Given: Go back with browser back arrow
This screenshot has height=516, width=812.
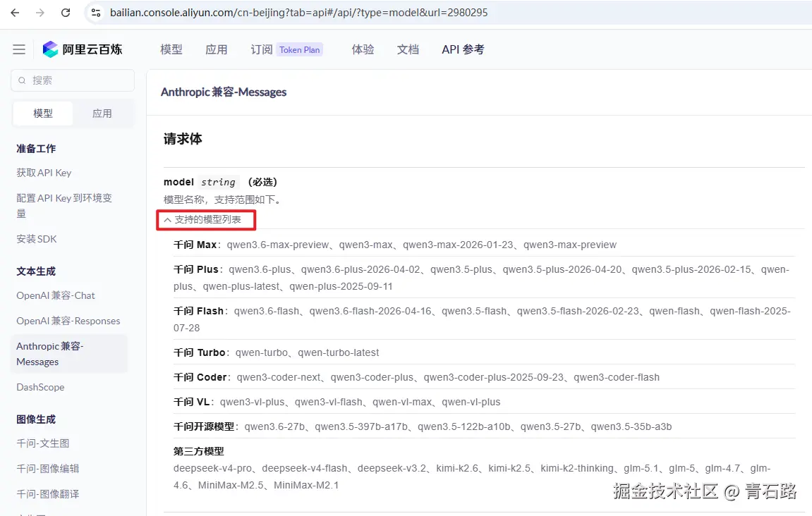Looking at the screenshot, I should (x=15, y=13).
